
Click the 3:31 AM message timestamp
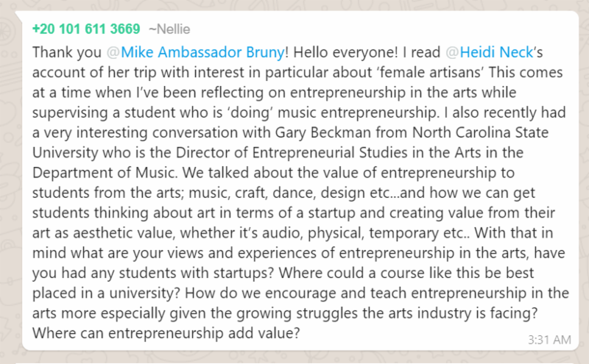[x=549, y=340]
